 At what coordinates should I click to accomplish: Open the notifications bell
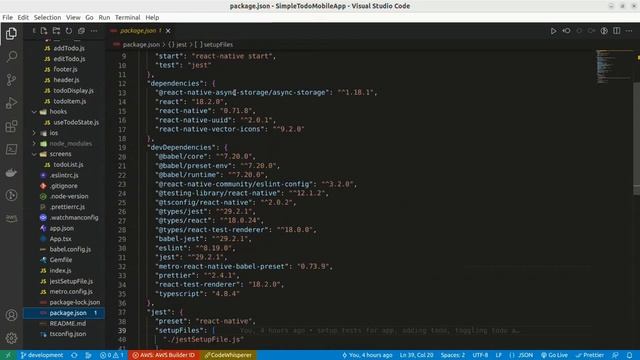[629, 355]
